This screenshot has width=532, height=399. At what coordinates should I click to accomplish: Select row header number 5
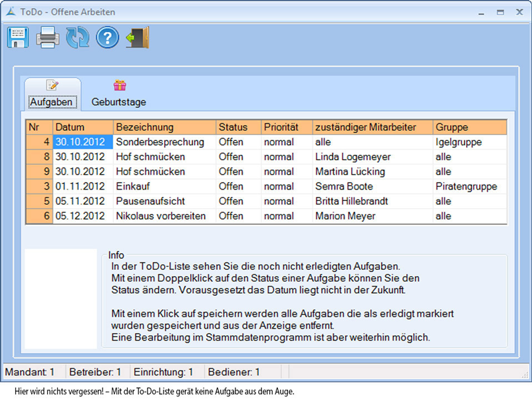click(40, 201)
